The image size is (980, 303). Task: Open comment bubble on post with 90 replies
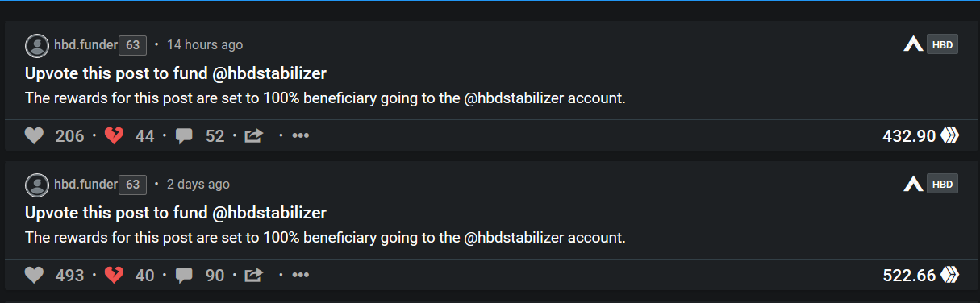[x=184, y=276]
